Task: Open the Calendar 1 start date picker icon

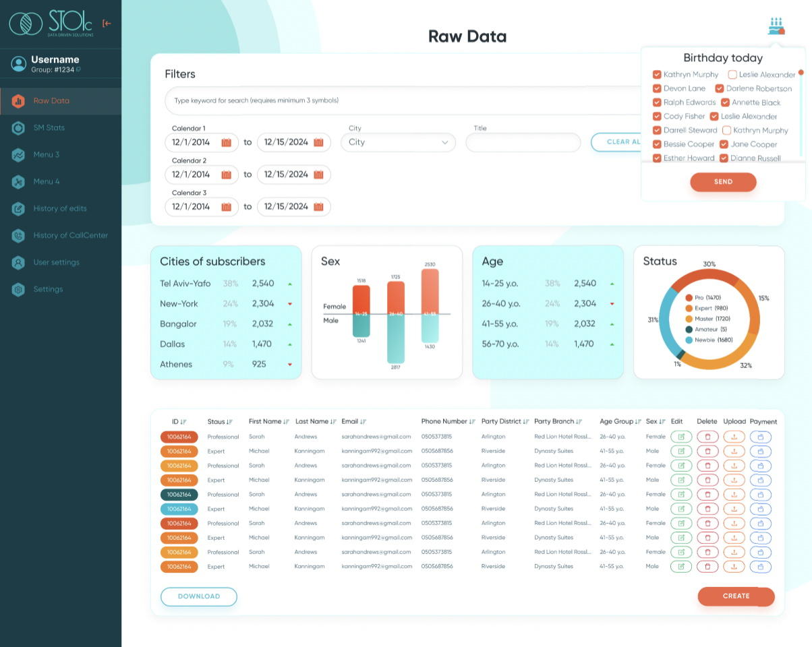Action: 227,142
